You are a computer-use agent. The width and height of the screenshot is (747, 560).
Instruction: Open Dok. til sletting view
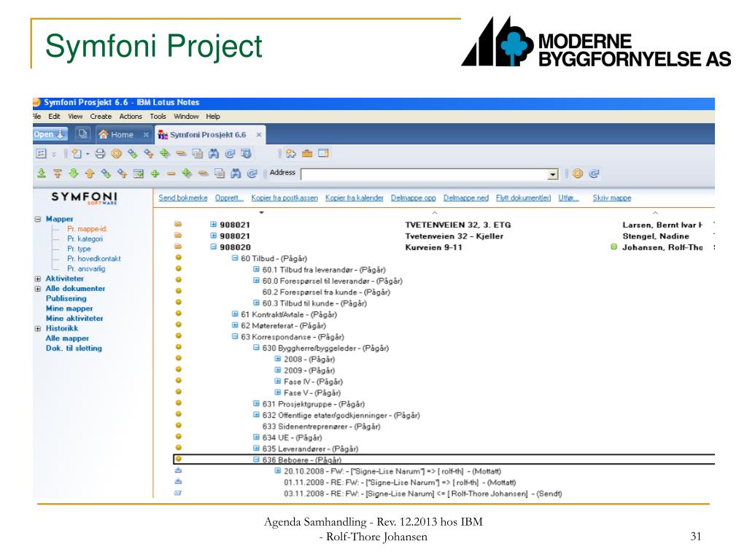pyautogui.click(x=74, y=348)
